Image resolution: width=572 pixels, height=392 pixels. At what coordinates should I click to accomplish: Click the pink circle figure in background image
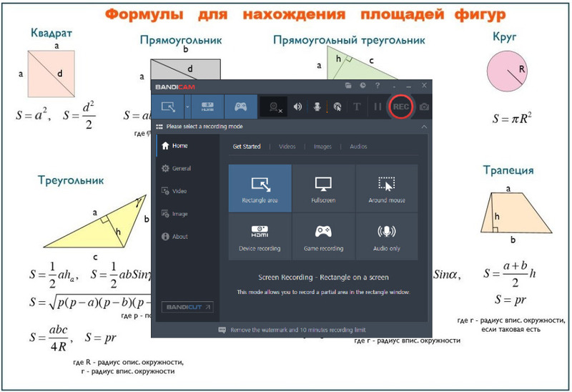point(507,71)
